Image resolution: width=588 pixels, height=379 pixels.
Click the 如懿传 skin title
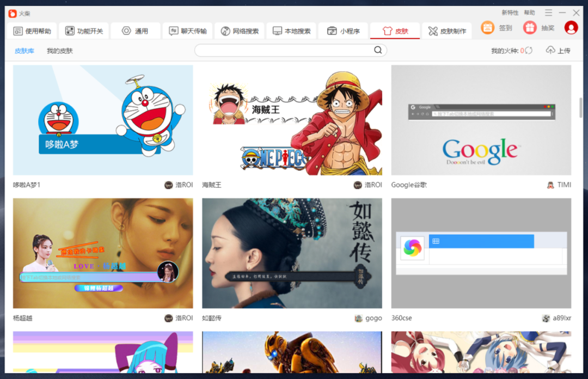click(x=212, y=318)
